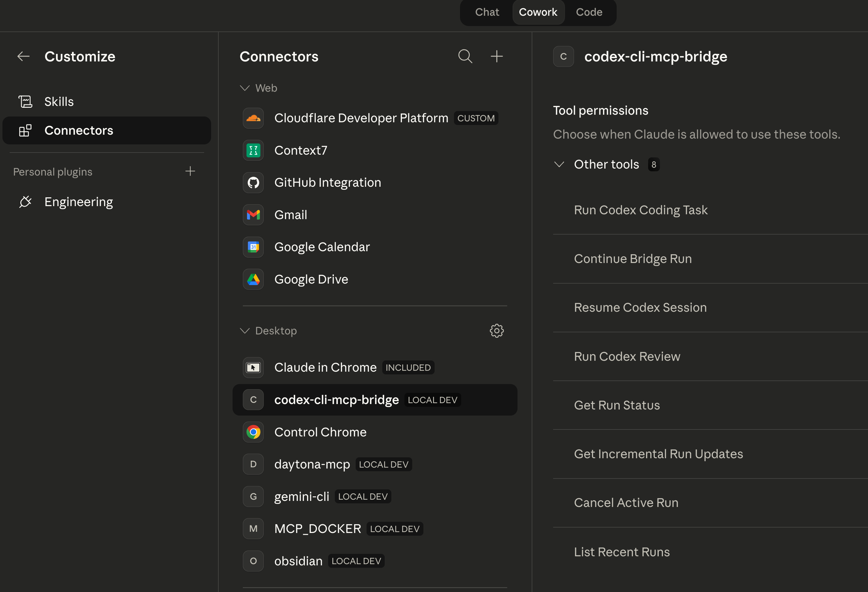Open the Engineering personal plugin

[78, 202]
